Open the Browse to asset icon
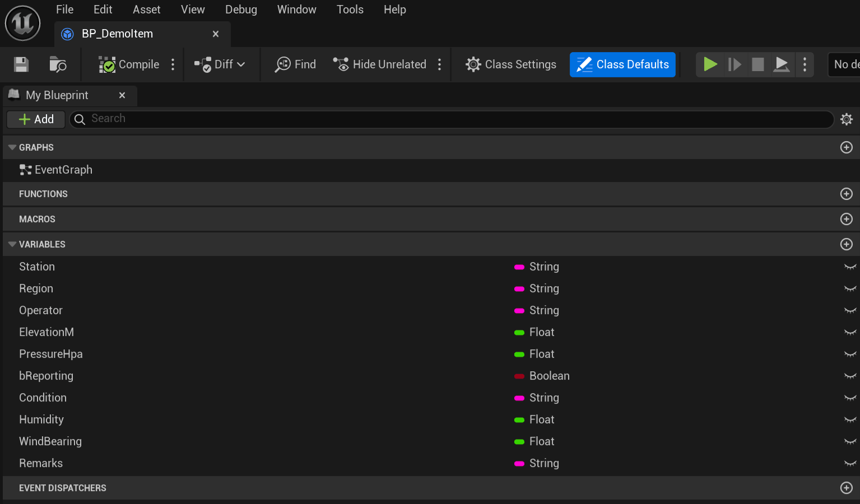Screen dimensions: 860x504 click(x=58, y=64)
